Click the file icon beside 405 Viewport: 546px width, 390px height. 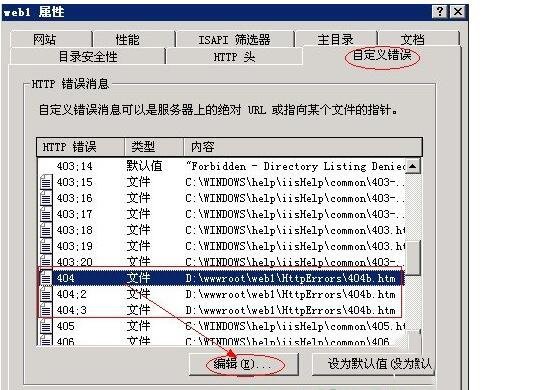(x=46, y=326)
